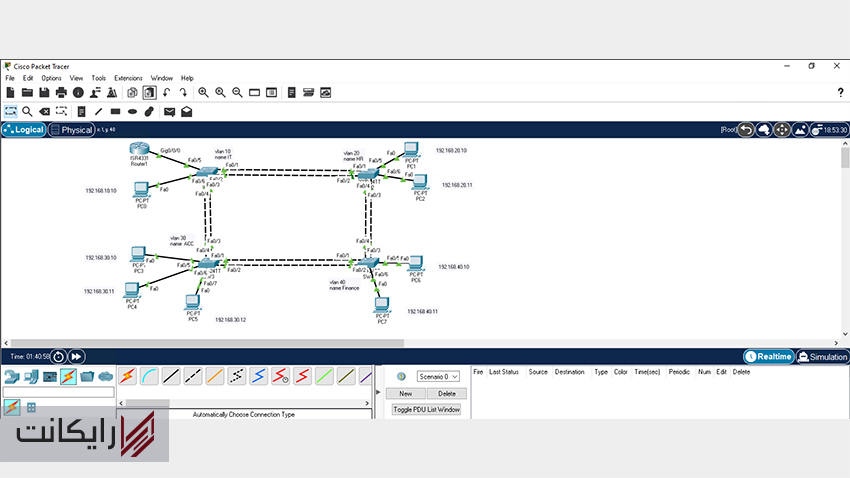Open the Scenario 0 dropdown
Viewport: 850px width, 478px height.
[x=438, y=376]
